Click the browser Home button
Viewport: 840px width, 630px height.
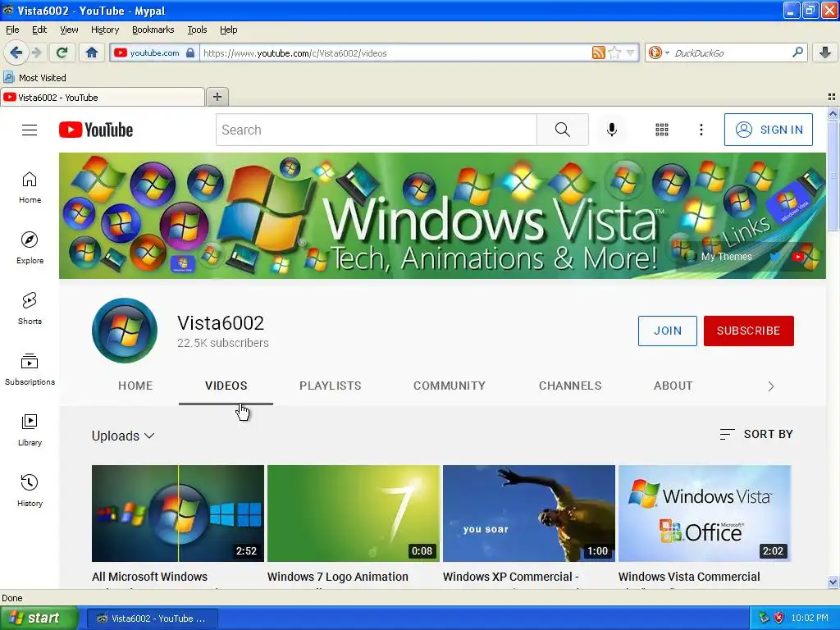(x=92, y=52)
